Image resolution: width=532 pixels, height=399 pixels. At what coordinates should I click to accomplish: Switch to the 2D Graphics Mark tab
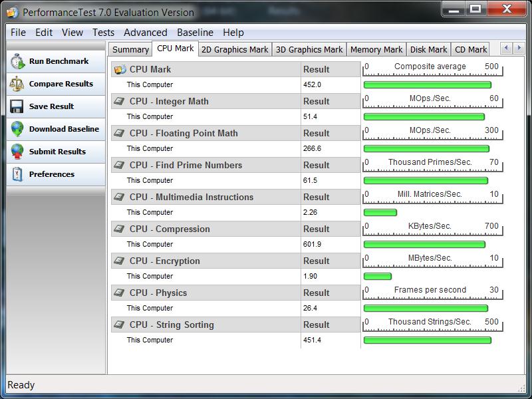pyautogui.click(x=235, y=49)
